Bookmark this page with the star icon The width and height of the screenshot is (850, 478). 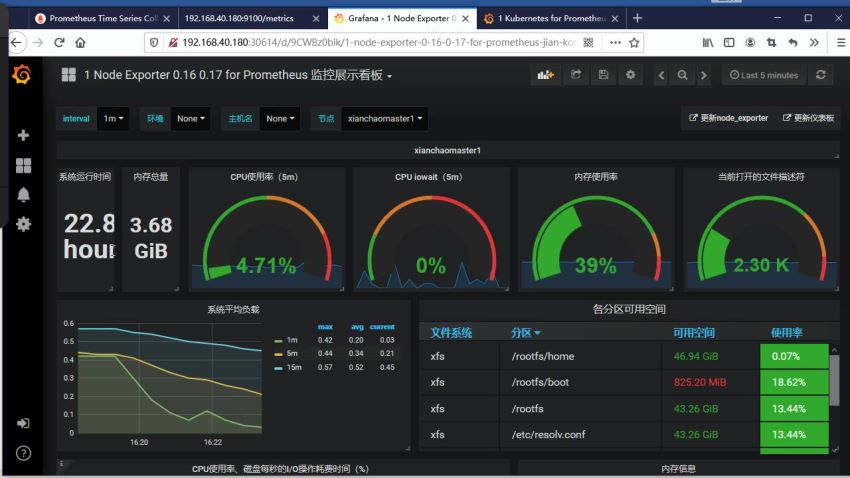click(634, 42)
